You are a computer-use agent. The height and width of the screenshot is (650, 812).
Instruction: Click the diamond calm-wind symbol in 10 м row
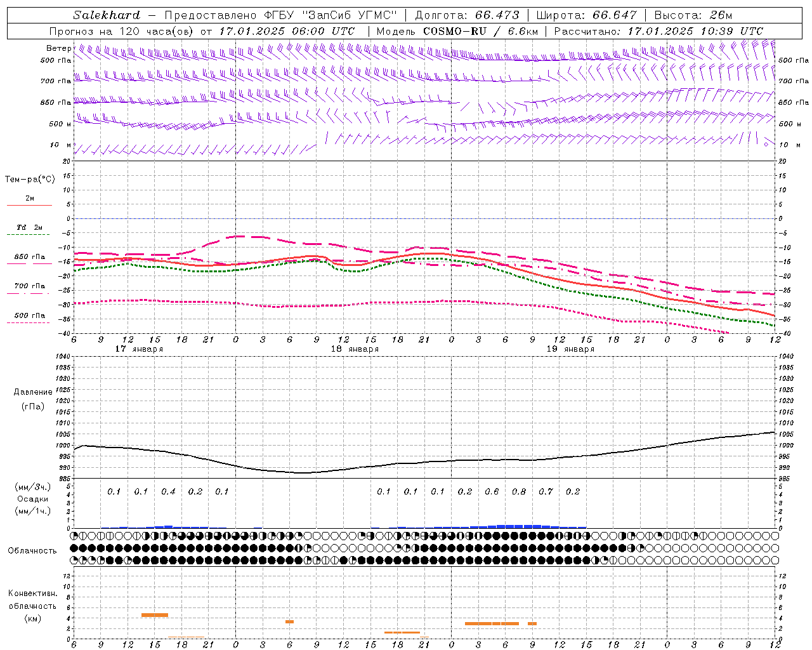(766, 144)
